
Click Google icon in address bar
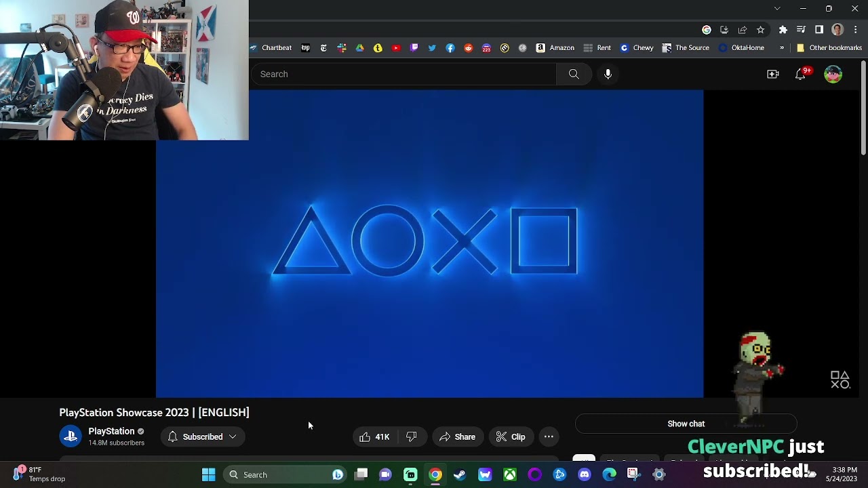[x=707, y=30]
